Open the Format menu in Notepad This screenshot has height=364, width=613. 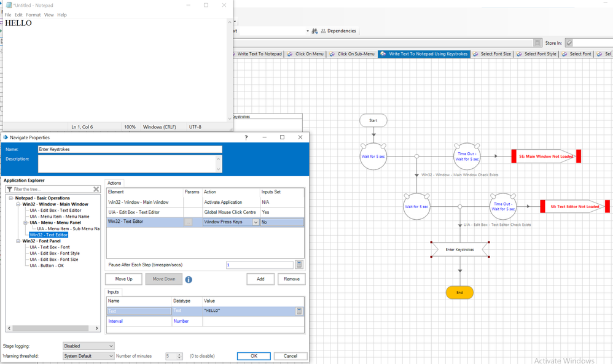tap(33, 15)
